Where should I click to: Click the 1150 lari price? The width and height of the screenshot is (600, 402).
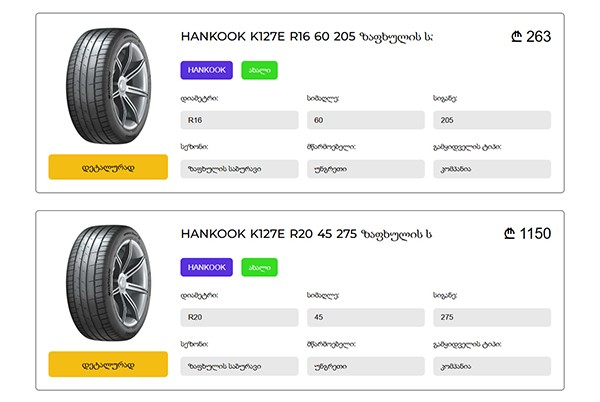[x=528, y=233]
